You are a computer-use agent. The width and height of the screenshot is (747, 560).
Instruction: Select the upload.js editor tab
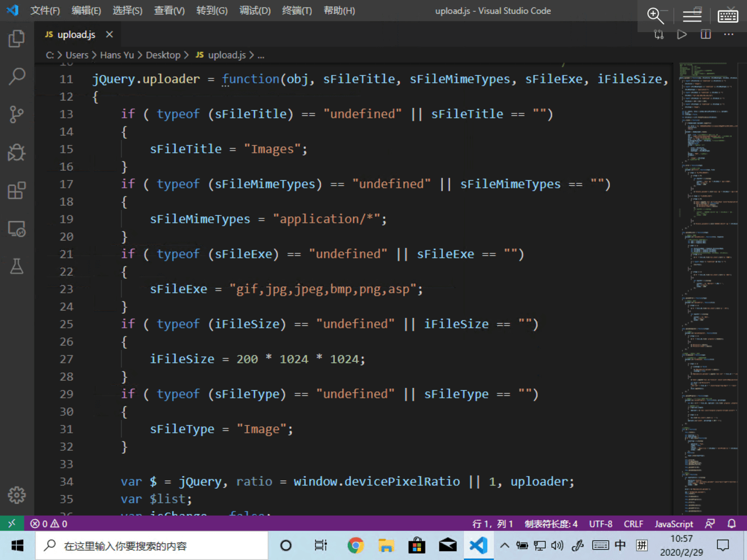[x=78, y=34]
